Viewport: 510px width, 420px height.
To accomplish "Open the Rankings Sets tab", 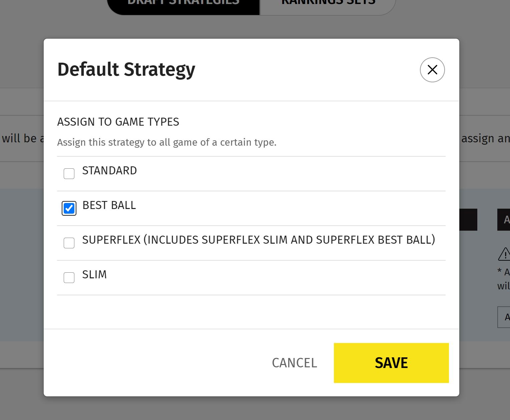I will click(328, 3).
